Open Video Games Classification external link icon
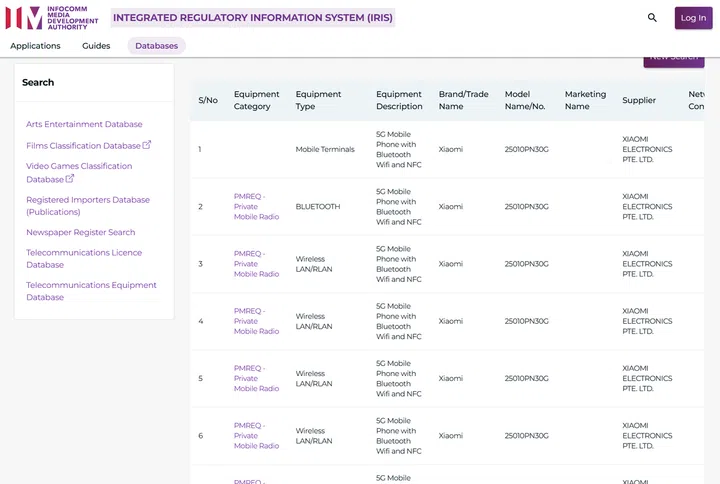720x484 pixels. [70, 179]
